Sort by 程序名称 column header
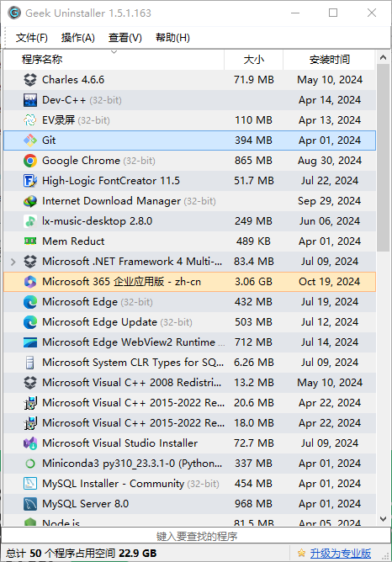392x562 pixels. (114, 60)
